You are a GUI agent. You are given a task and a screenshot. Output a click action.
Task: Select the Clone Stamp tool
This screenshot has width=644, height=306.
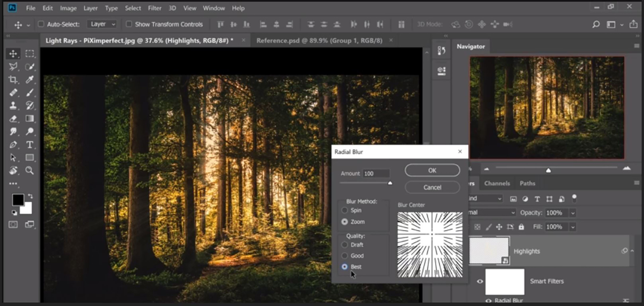[x=13, y=105]
